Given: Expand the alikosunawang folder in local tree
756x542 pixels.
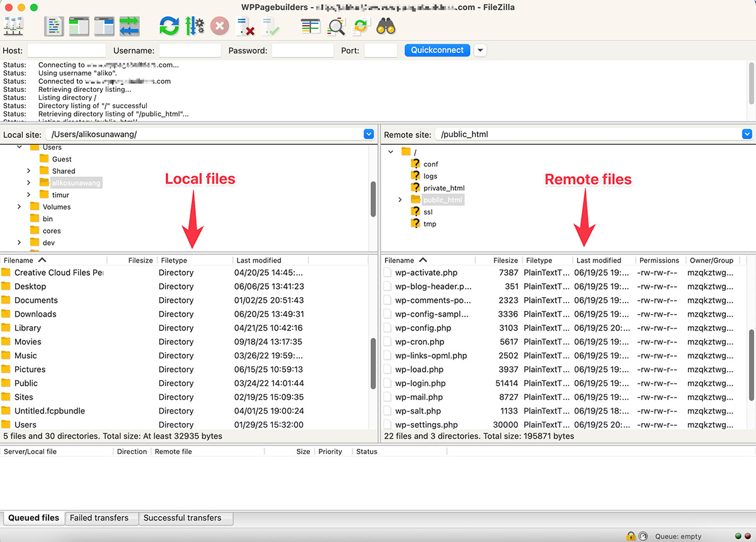Looking at the screenshot, I should [29, 183].
